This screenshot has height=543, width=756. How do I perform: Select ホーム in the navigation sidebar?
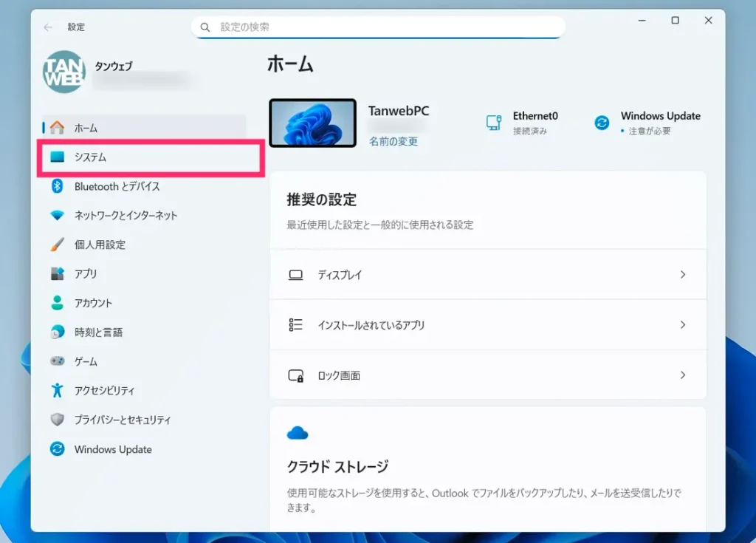pyautogui.click(x=86, y=128)
